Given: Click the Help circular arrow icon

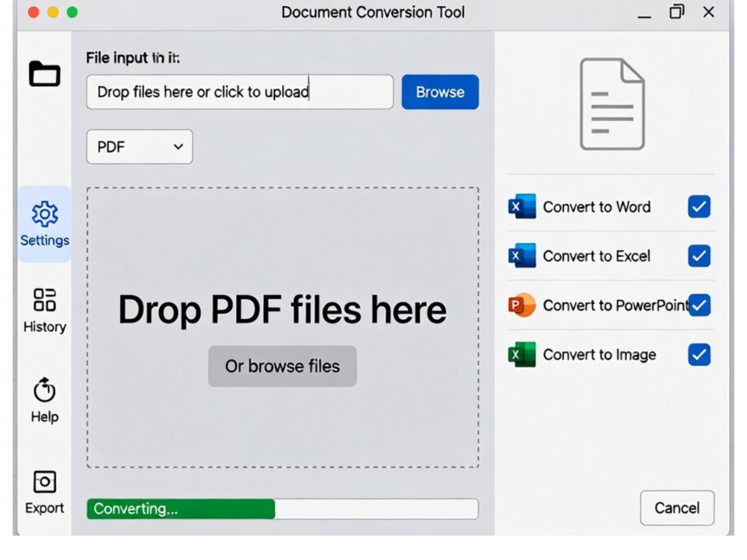Looking at the screenshot, I should click(44, 390).
